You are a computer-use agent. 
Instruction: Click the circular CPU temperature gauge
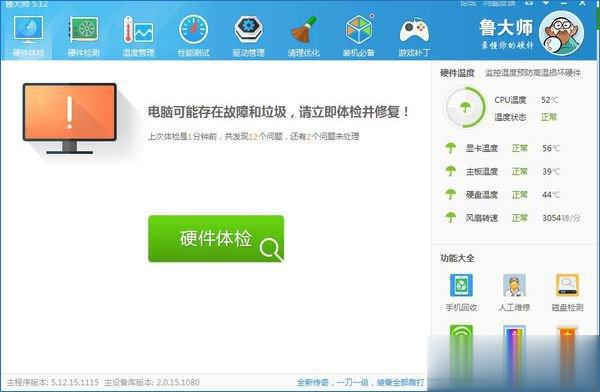click(x=465, y=108)
